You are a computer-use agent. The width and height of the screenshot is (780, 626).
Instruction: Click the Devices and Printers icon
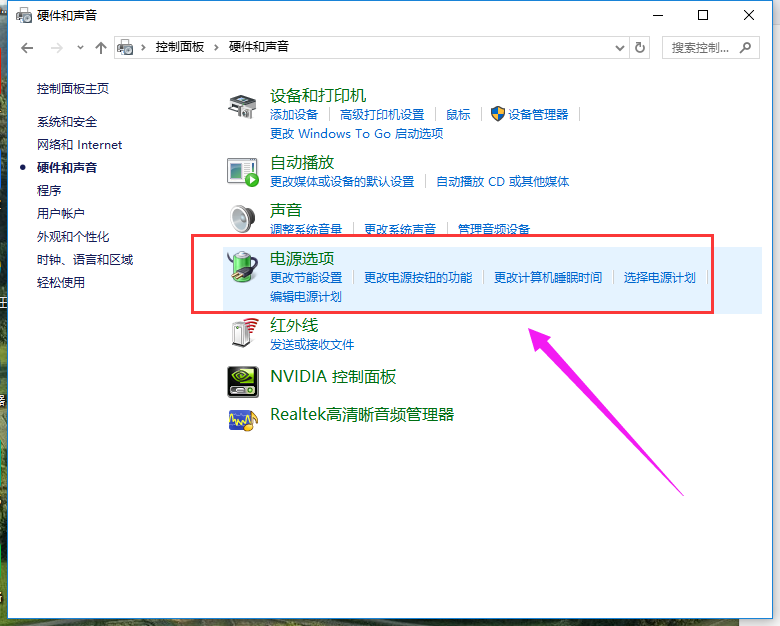point(243,104)
